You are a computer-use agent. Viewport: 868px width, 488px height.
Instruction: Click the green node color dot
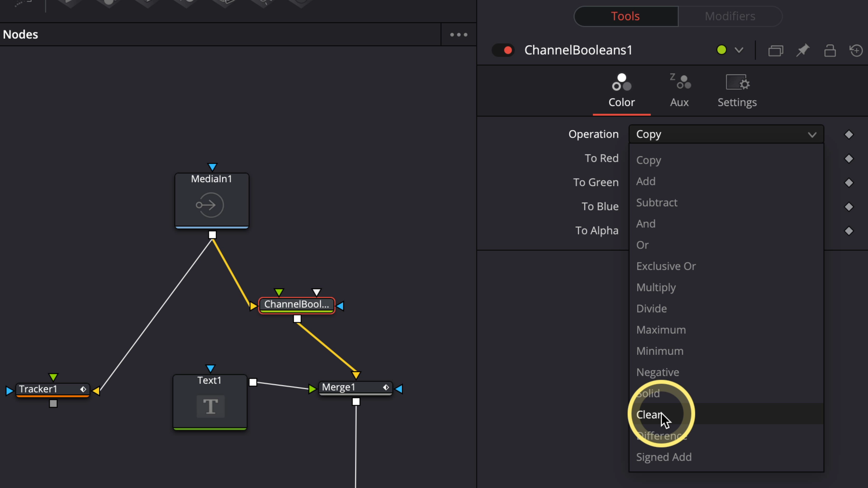tap(721, 50)
